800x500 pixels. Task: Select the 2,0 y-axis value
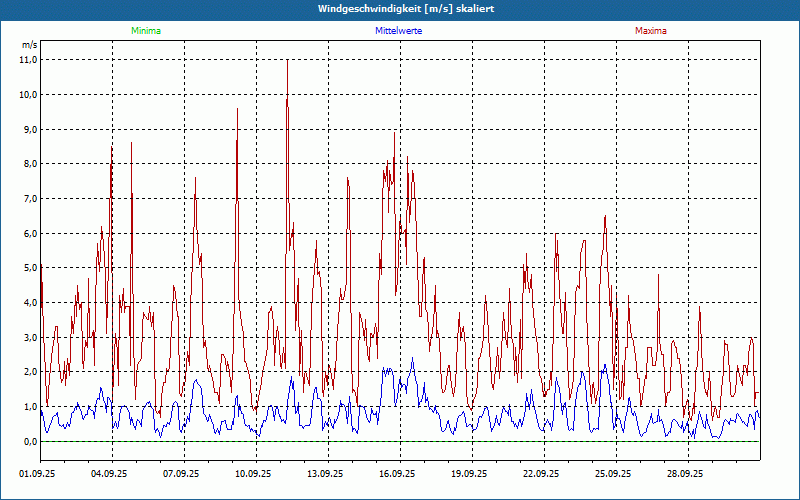pyautogui.click(x=32, y=372)
